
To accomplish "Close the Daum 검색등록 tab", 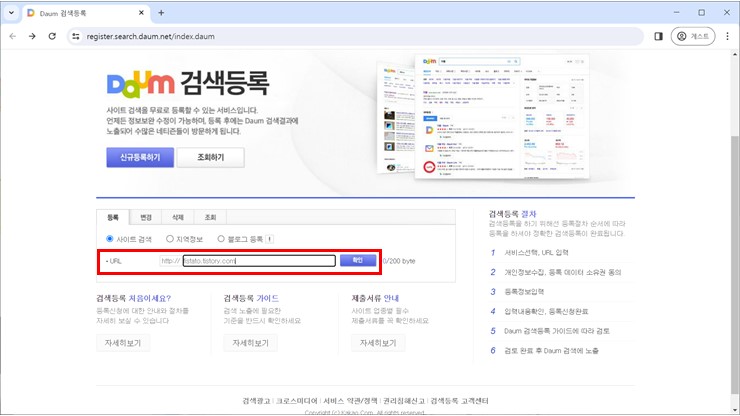I will [141, 13].
